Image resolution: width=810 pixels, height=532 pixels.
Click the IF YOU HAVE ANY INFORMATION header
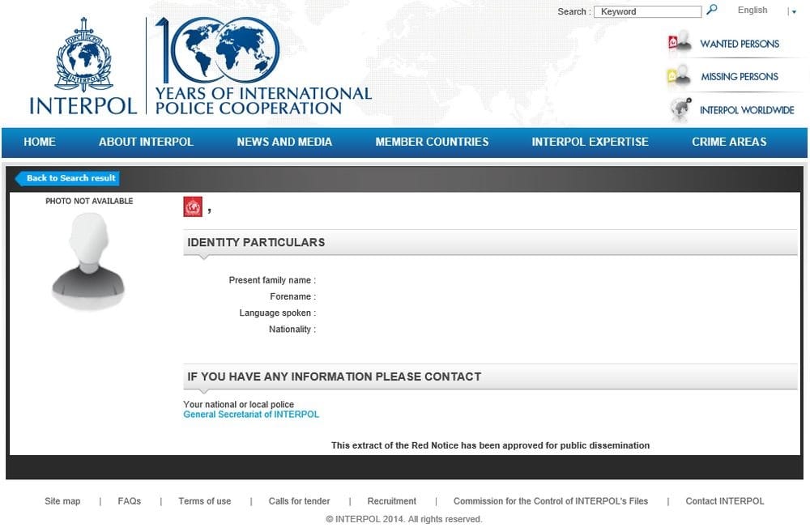[490, 377]
